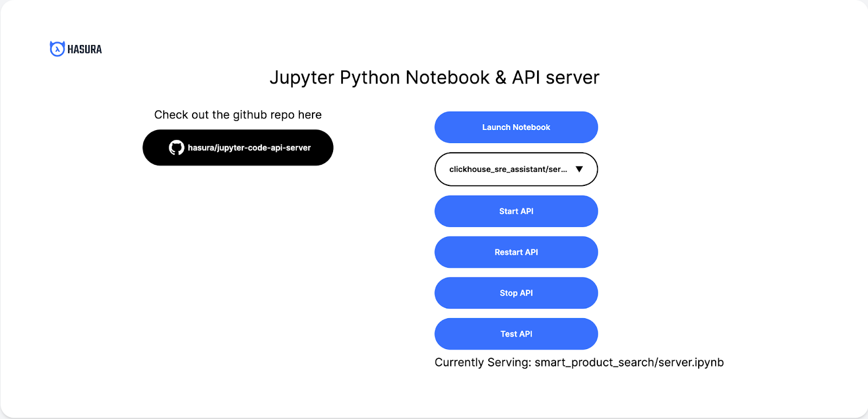
Task: Click the dropdown's down-arrow triangle
Action: (579, 169)
